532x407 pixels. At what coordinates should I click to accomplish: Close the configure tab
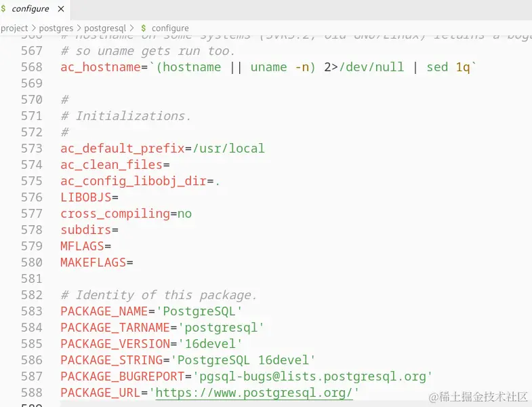[61, 9]
